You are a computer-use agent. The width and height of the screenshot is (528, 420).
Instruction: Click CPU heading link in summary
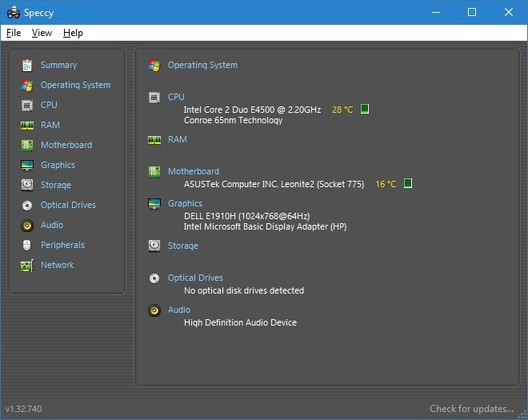176,97
